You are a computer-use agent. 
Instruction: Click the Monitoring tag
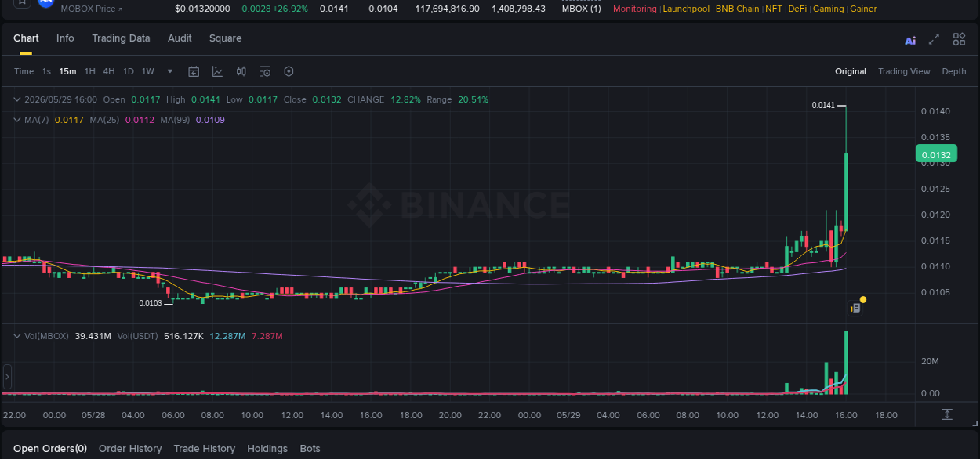pos(635,9)
